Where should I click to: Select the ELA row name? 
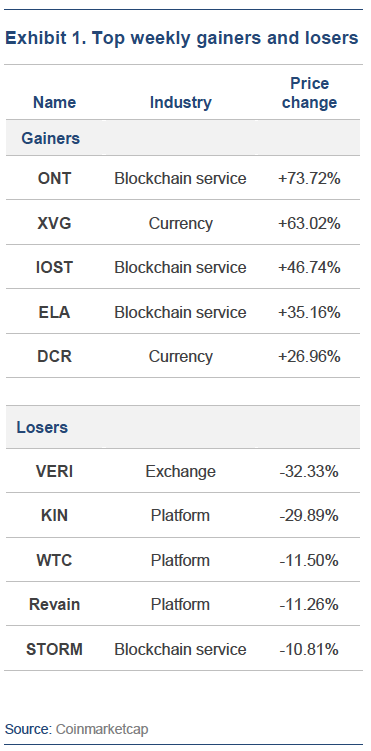pyautogui.click(x=54, y=312)
